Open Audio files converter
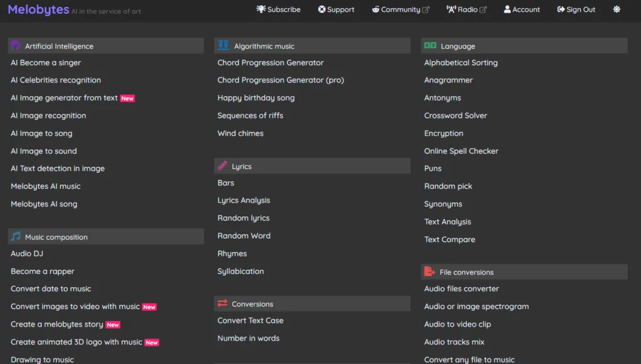The height and width of the screenshot is (364, 641). click(x=461, y=288)
